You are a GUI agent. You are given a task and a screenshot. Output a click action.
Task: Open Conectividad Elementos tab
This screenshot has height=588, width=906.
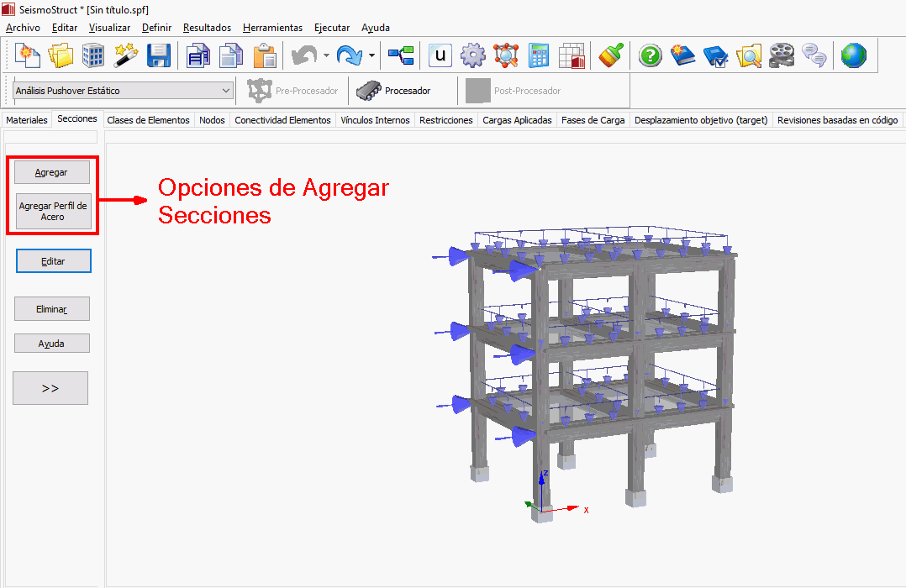click(282, 120)
